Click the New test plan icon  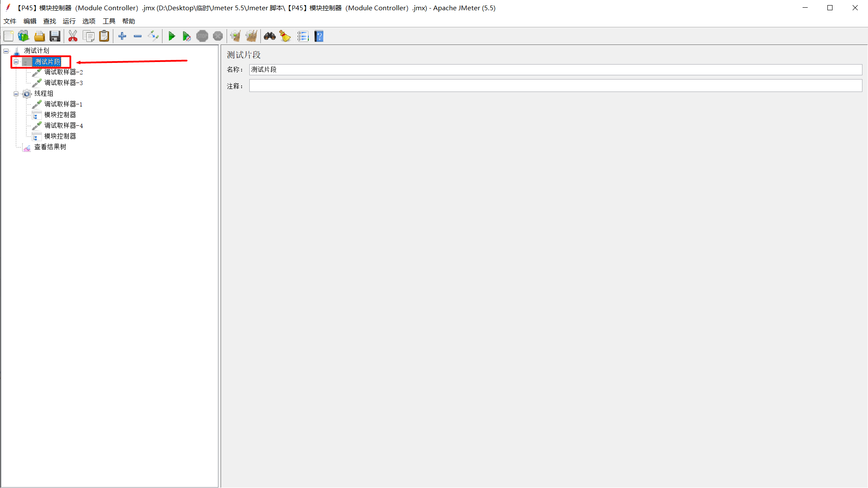coord(9,36)
